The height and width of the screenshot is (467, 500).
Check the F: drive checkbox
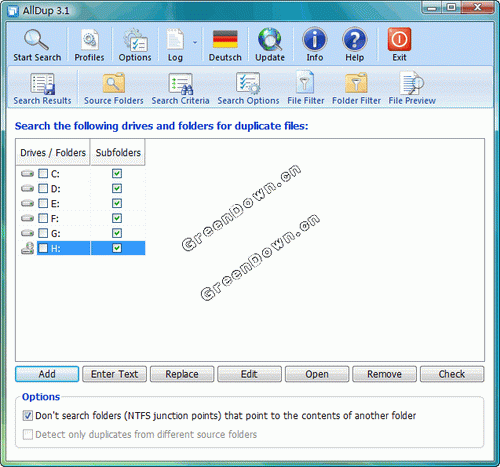point(43,218)
